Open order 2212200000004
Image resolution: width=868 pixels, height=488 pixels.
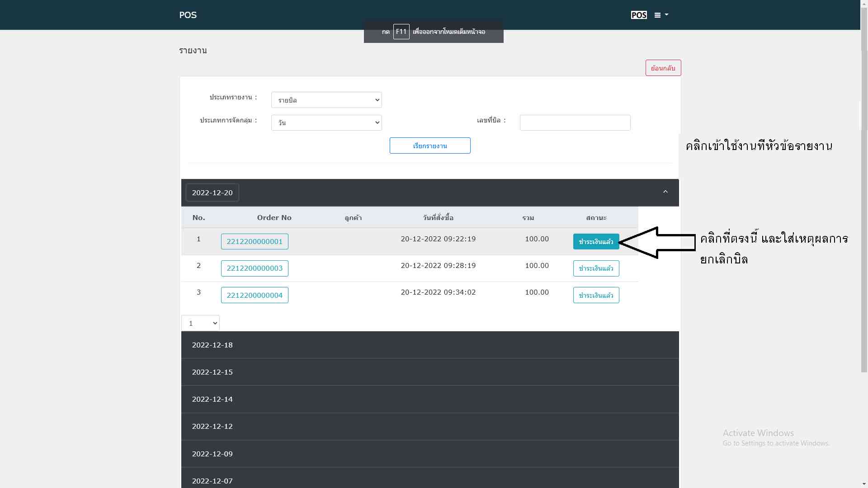tap(255, 295)
